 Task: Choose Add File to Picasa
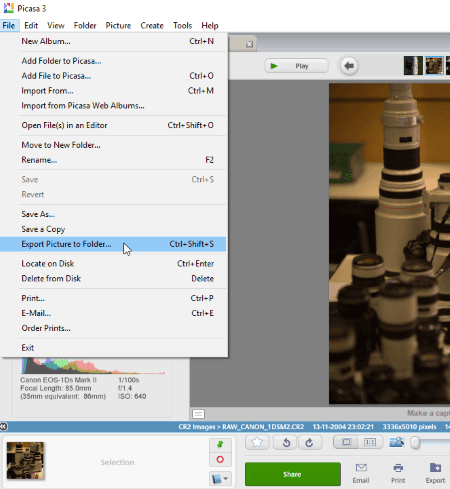click(x=113, y=76)
